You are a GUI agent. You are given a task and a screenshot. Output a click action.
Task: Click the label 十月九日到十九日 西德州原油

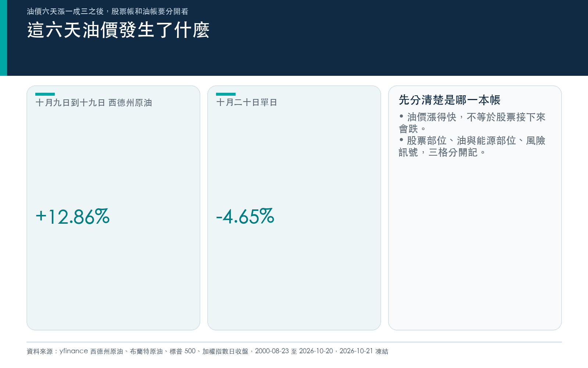tap(94, 103)
